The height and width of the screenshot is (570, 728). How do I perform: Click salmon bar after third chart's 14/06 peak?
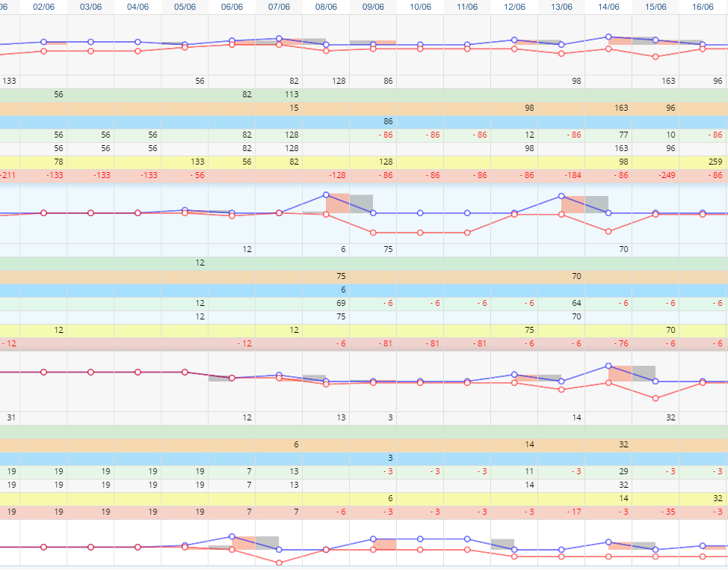(620, 374)
